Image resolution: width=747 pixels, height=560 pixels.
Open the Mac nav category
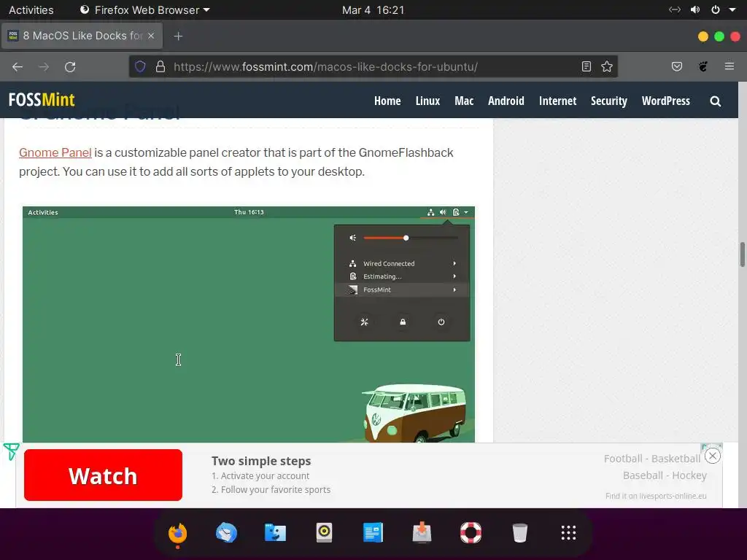pyautogui.click(x=464, y=101)
